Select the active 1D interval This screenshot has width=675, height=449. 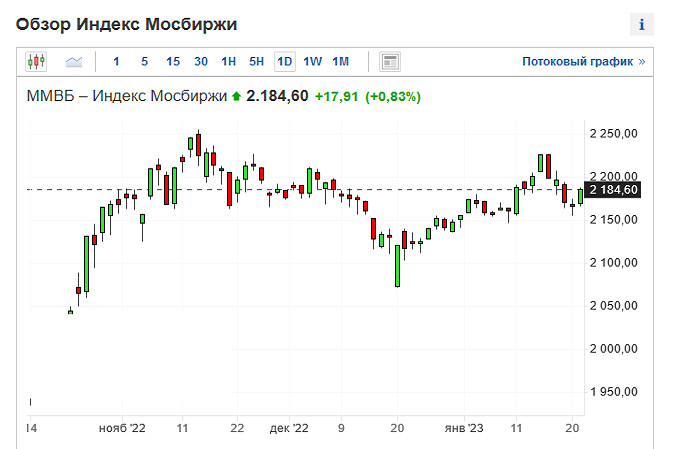(285, 62)
